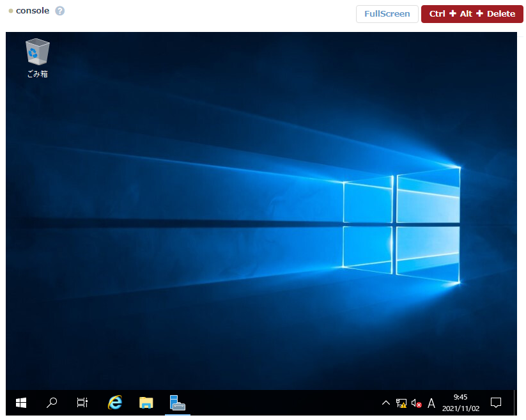This screenshot has width=526, height=420.
Task: Open Task View from the taskbar
Action: 82,403
